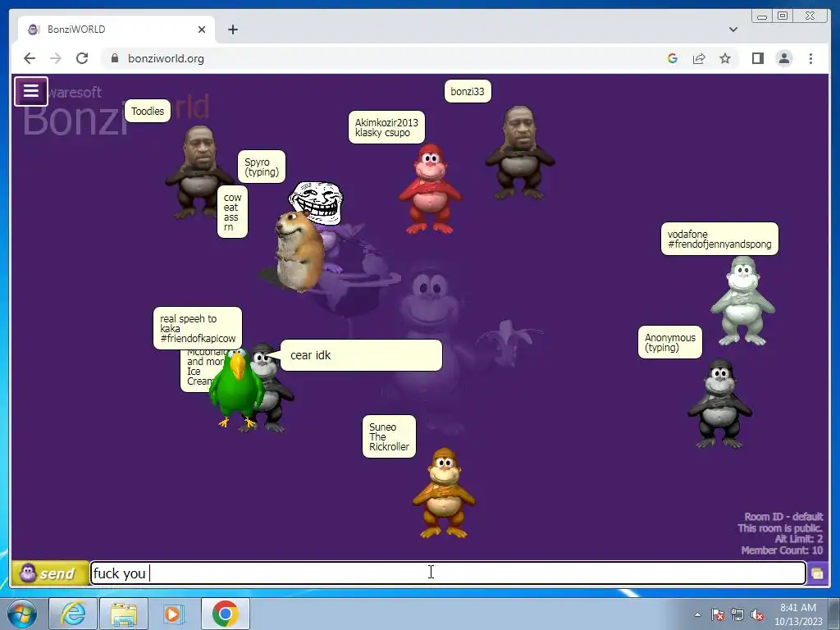This screenshot has height=630, width=840.
Task: Toggle the Chrome side panel
Action: coord(757,58)
